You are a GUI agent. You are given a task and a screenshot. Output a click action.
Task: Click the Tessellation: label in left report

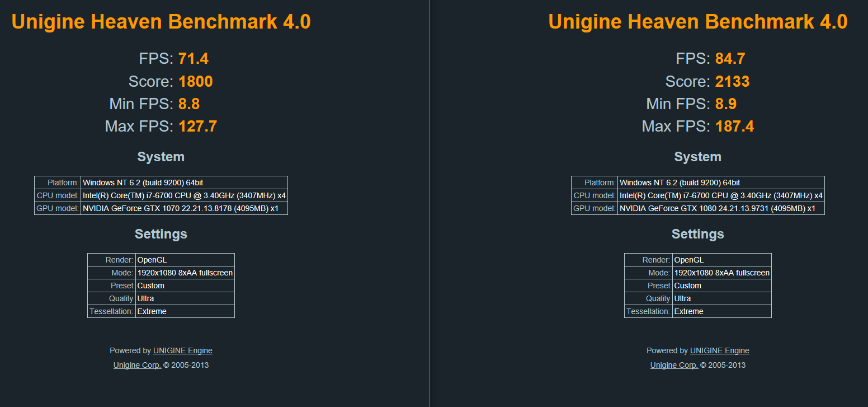click(112, 311)
